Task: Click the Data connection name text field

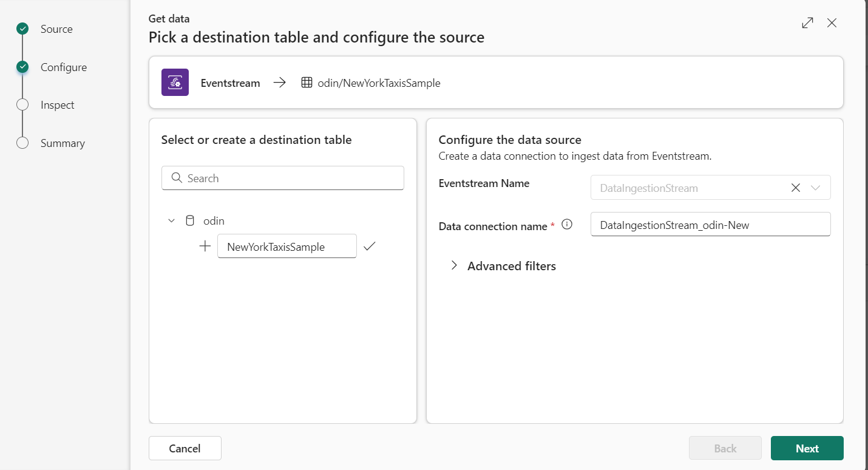Action: tap(710, 225)
